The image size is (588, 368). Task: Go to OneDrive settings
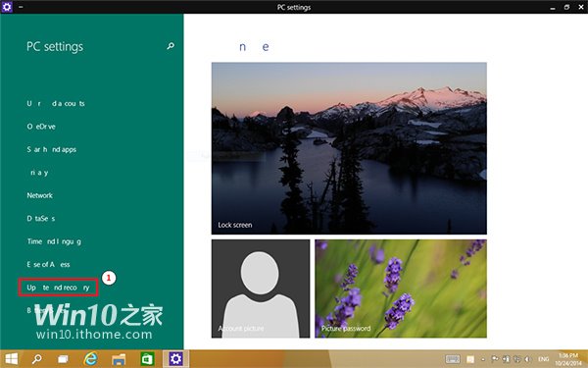point(41,127)
